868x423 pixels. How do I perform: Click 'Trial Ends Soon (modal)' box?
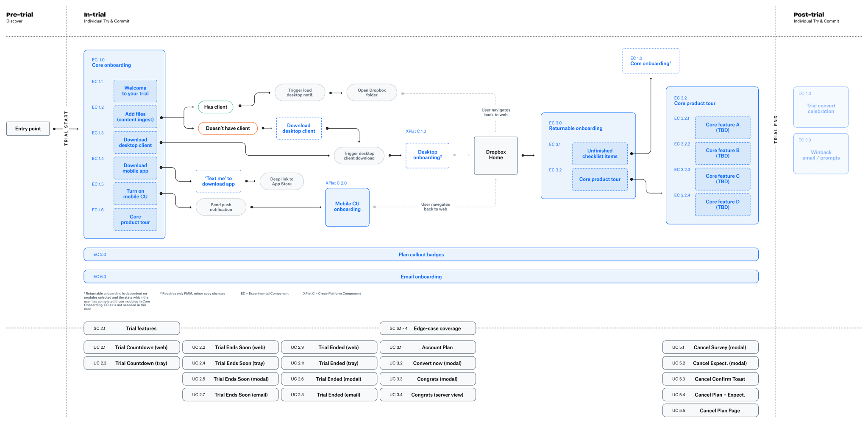point(231,379)
